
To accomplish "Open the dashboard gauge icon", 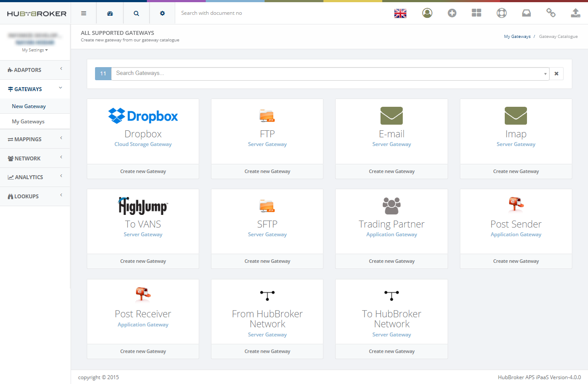I will (x=110, y=13).
